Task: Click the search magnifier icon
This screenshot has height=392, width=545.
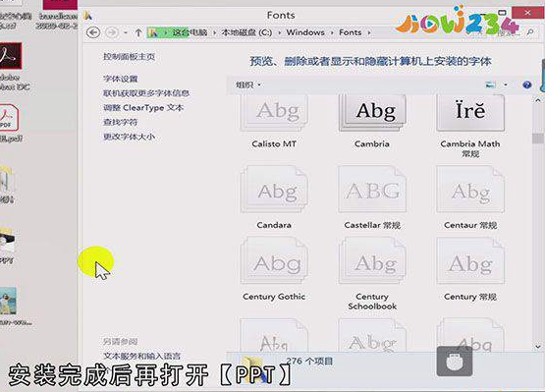Action: [x=530, y=32]
